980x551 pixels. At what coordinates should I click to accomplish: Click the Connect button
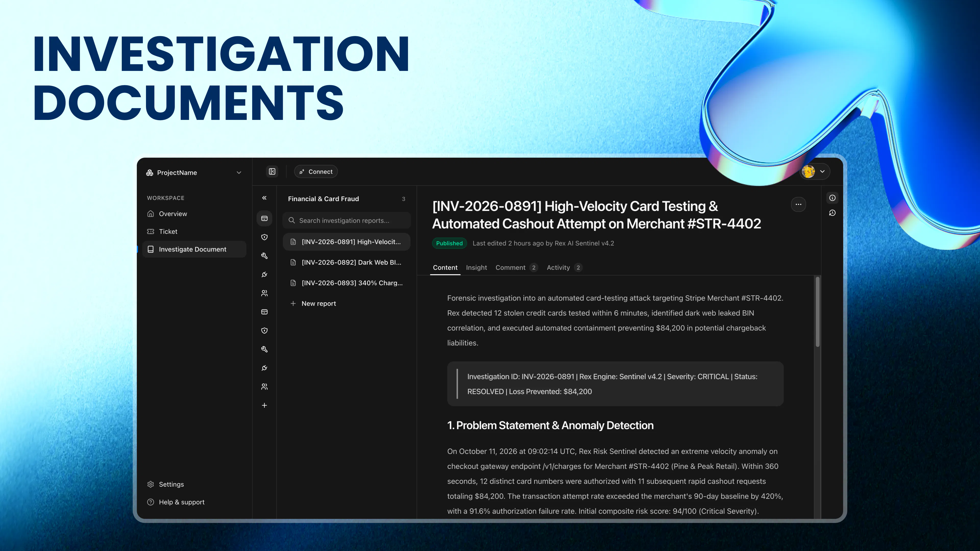(x=316, y=171)
